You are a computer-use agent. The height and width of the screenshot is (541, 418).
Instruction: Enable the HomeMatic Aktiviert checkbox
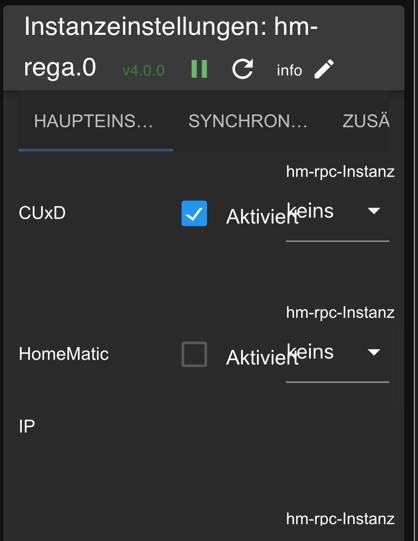[194, 354]
